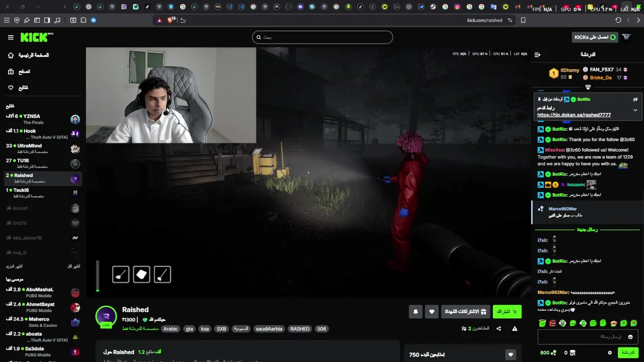Open the following sidebar item
The image size is (644, 362).
18,87
